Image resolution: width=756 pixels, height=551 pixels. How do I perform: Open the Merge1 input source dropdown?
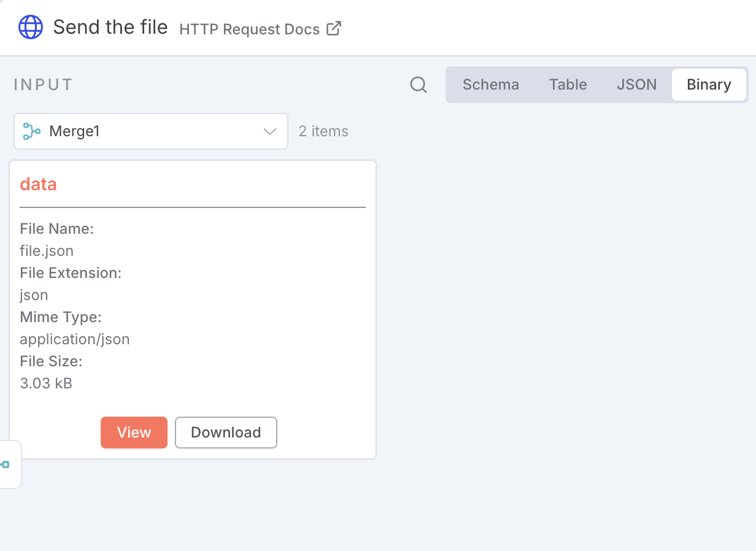click(x=150, y=131)
